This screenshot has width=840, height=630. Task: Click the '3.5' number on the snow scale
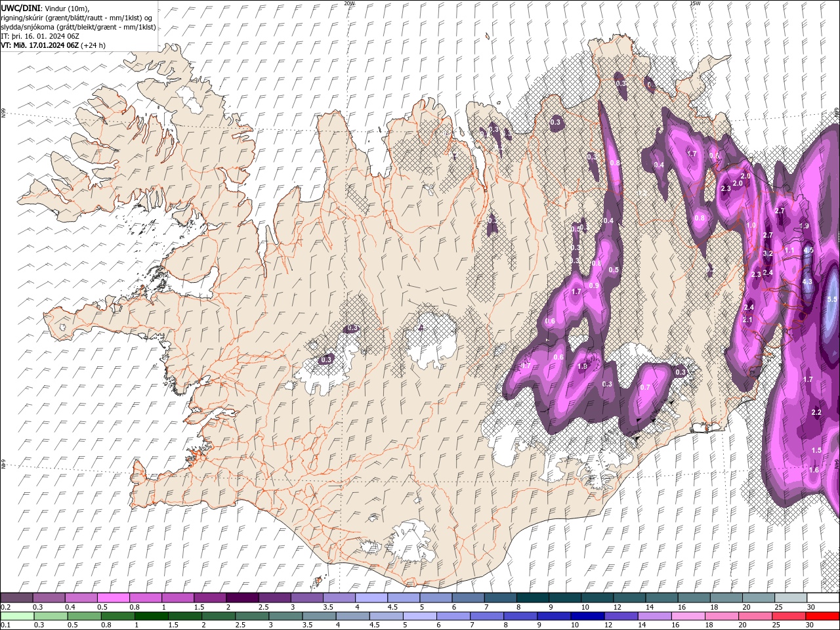(327, 607)
